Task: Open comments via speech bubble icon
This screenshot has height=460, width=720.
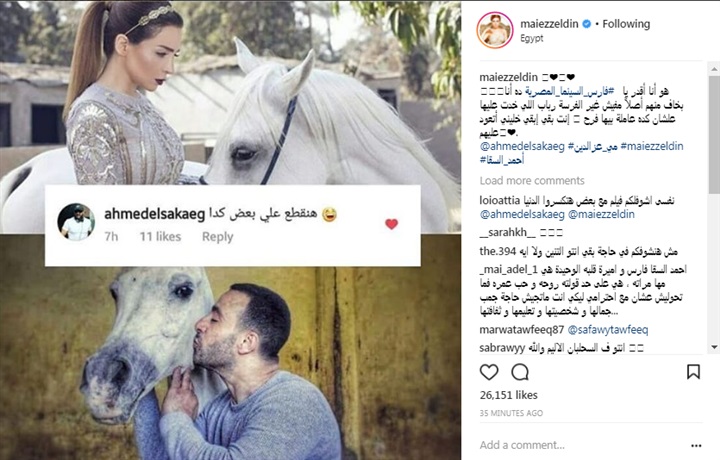Action: point(520,372)
